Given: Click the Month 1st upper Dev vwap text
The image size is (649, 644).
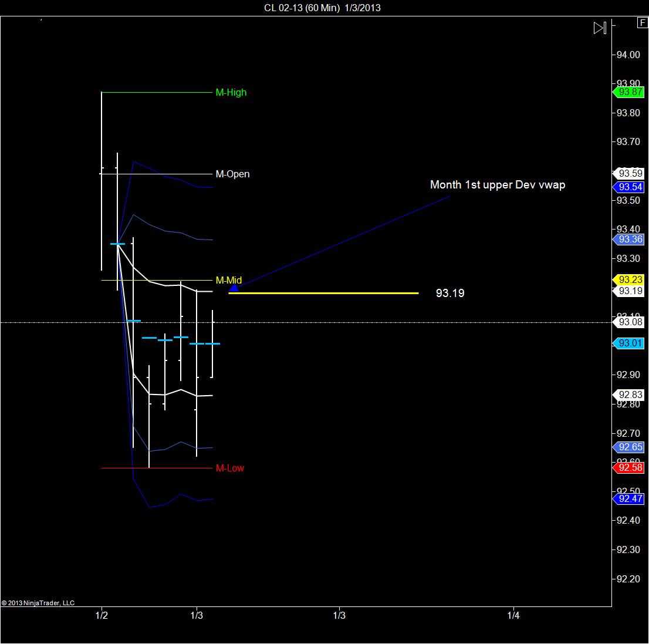Looking at the screenshot, I should point(498,185).
